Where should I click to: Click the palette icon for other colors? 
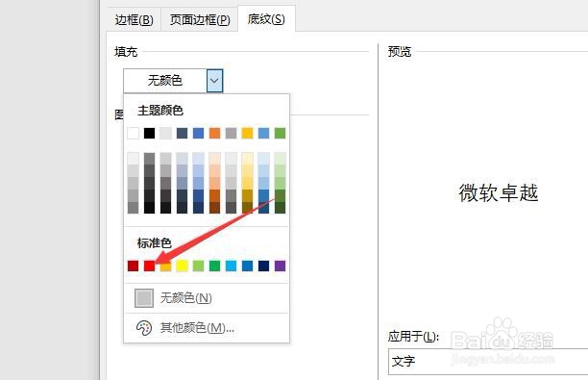point(144,328)
